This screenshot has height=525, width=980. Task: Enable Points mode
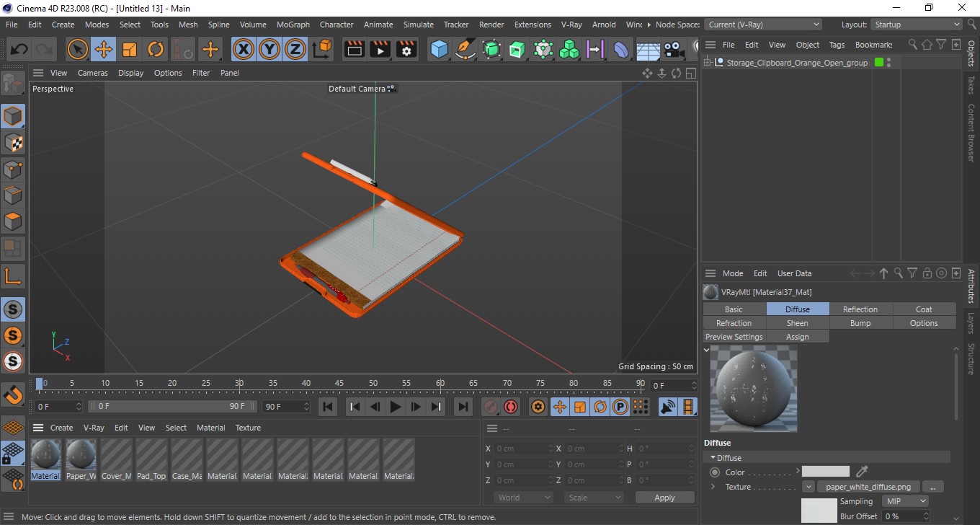pos(13,169)
